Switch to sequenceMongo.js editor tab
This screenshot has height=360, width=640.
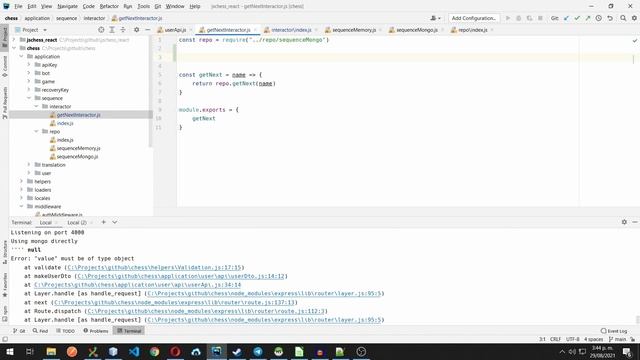416,30
